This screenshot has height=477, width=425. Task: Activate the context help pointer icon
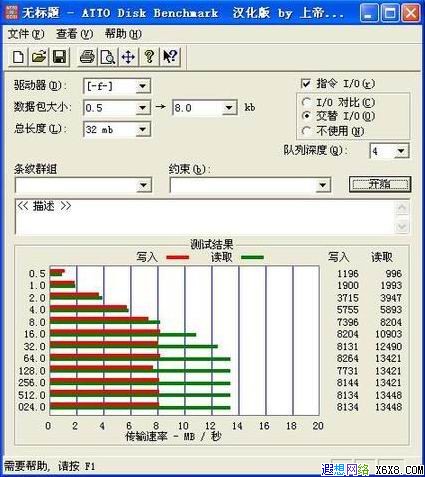tap(170, 57)
